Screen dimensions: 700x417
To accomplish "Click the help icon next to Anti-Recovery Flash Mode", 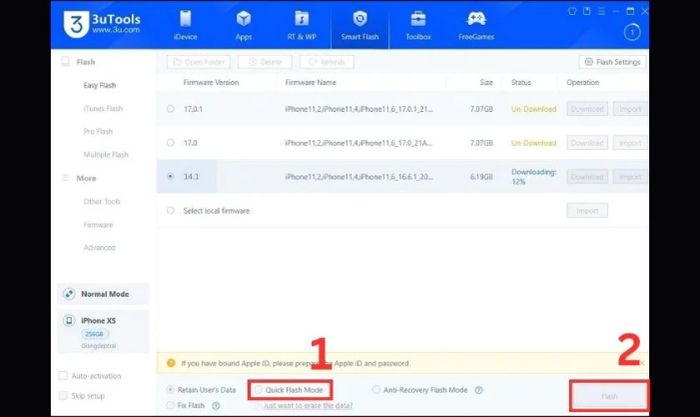I will tap(479, 390).
